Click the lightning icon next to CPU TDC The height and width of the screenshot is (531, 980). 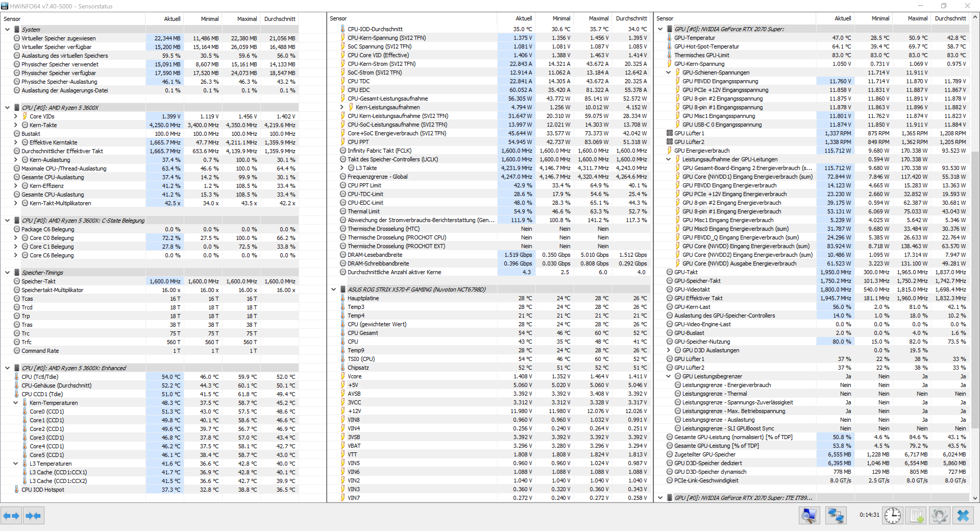tap(343, 81)
